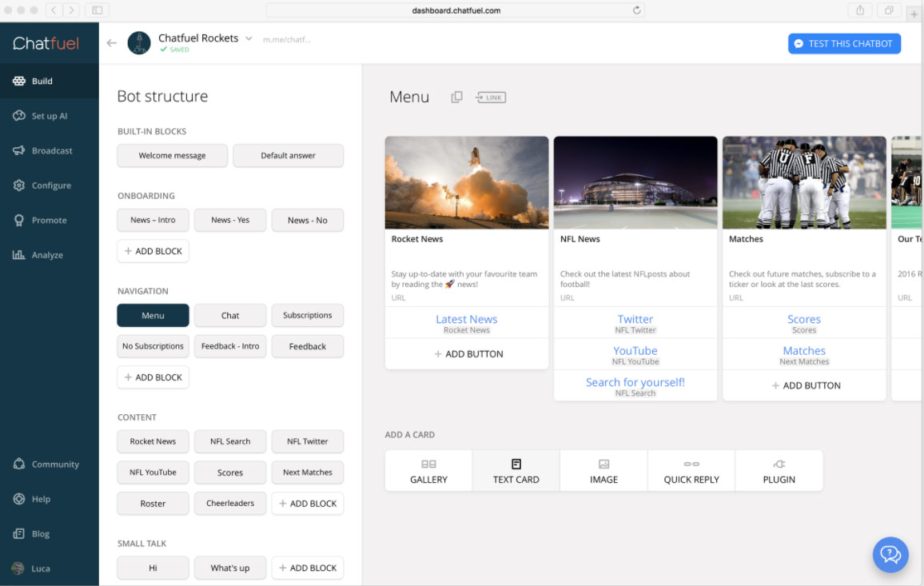Click the rocket launch card image
This screenshot has width=924, height=586.
tap(467, 183)
